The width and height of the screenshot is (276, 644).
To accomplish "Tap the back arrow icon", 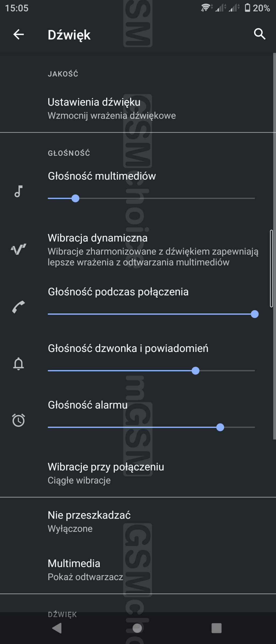I will click(x=19, y=34).
